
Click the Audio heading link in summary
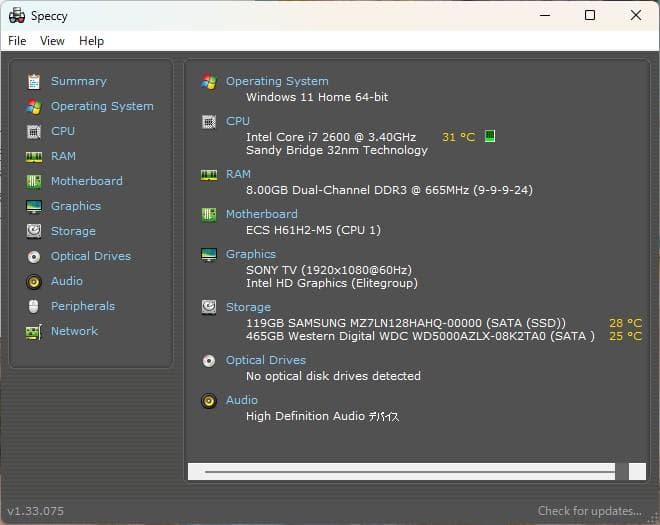[242, 400]
